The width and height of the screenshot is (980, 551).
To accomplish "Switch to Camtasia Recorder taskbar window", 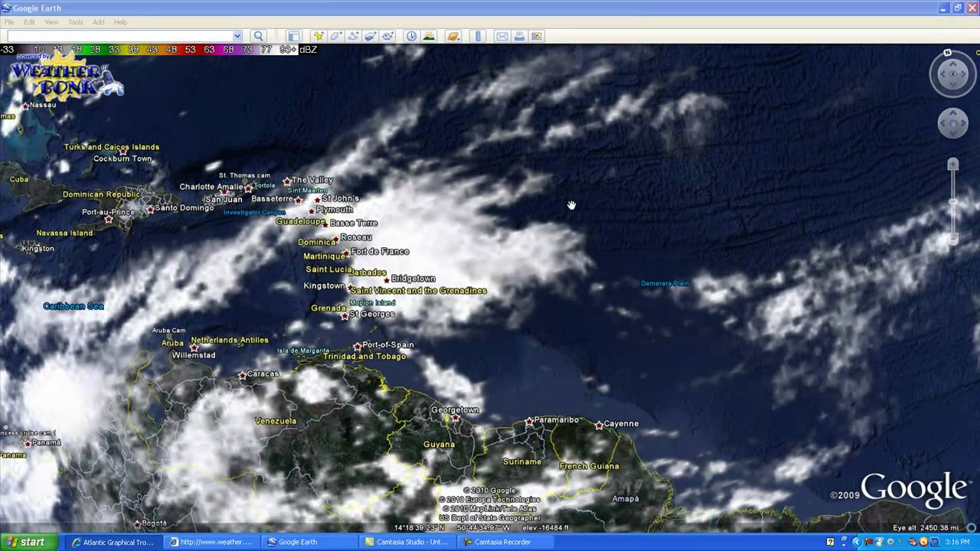I will (506, 542).
